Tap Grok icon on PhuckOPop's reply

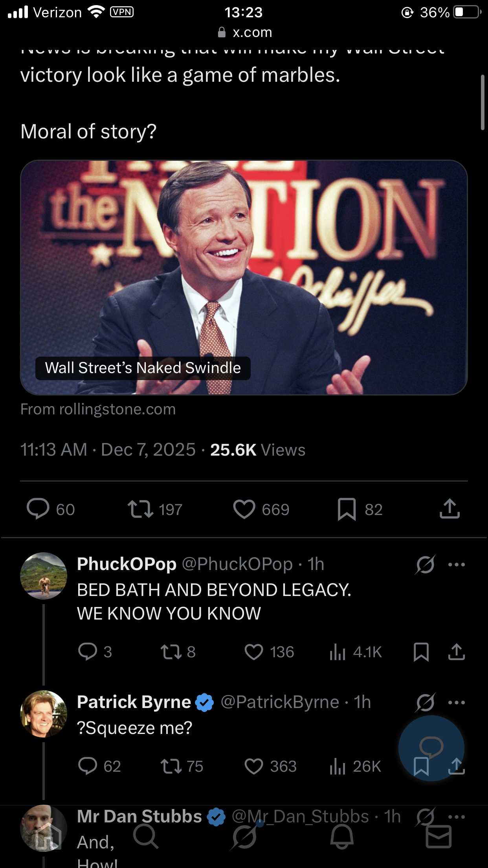(425, 565)
